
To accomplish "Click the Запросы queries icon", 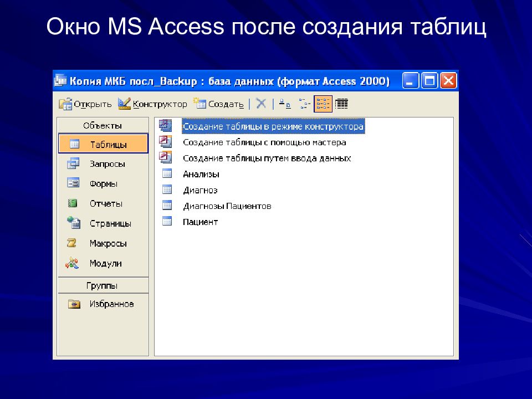I will (x=73, y=163).
